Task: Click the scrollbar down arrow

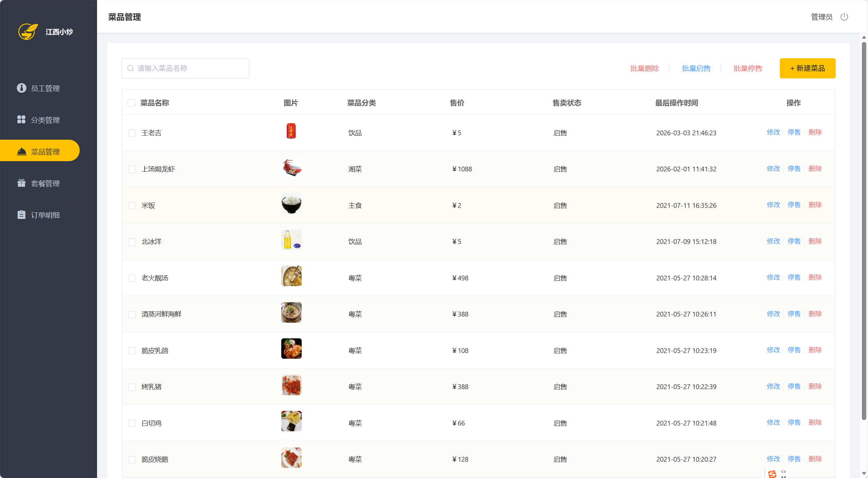Action: pos(864,473)
